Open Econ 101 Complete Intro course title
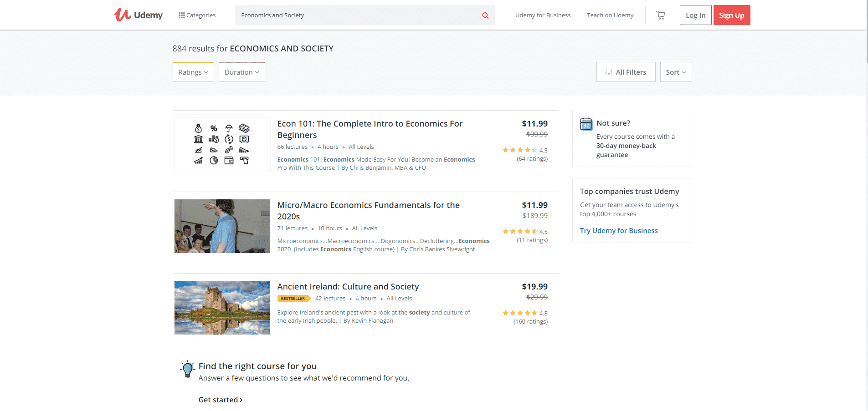 tap(370, 129)
